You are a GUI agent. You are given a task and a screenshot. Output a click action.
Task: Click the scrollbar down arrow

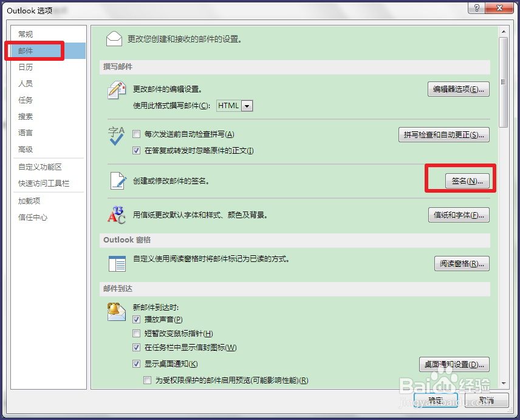click(504, 384)
